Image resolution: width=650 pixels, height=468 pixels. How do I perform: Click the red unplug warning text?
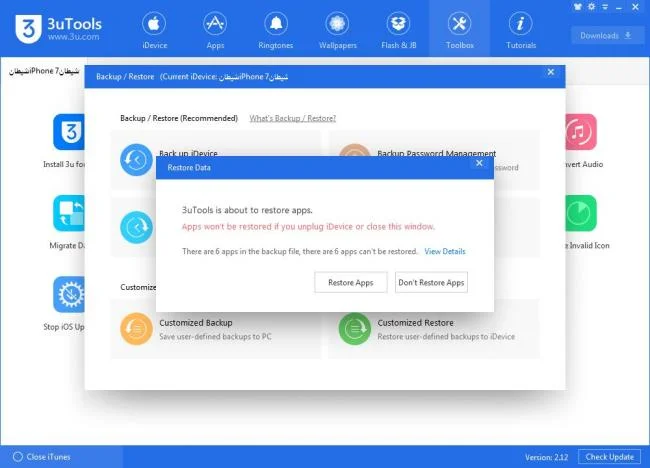pyautogui.click(x=308, y=227)
